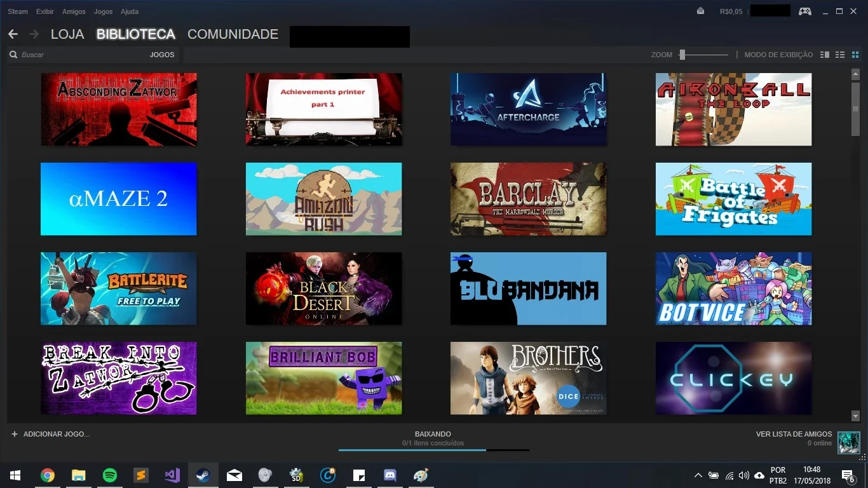868x488 pixels.
Task: Go to the COMUNIDADE tab
Action: click(233, 34)
